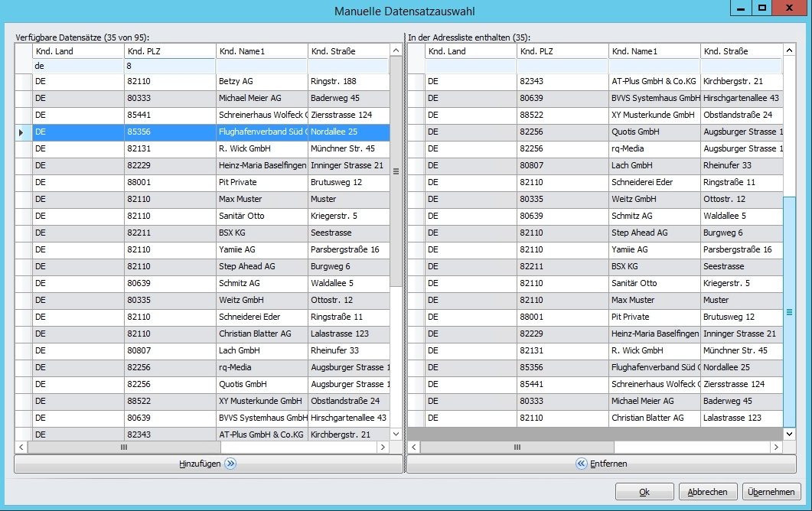The height and width of the screenshot is (511, 812).
Task: Sort left table by Knd. Straße header
Action: point(348,51)
